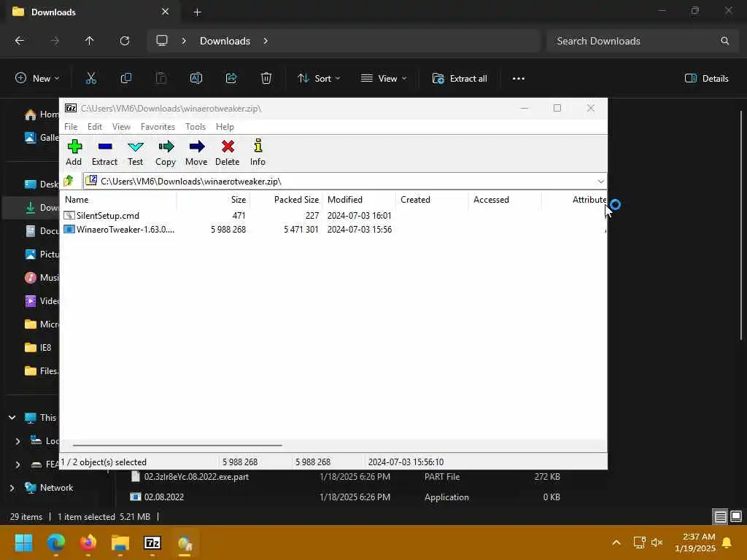Open the Sort dropdown in Explorer
The image size is (747, 560).
coord(319,79)
